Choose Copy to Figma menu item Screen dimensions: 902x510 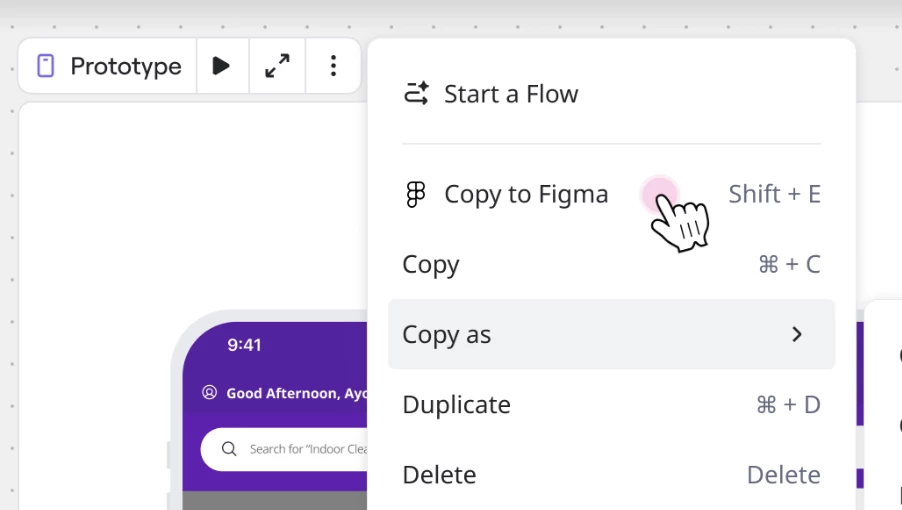pos(611,194)
